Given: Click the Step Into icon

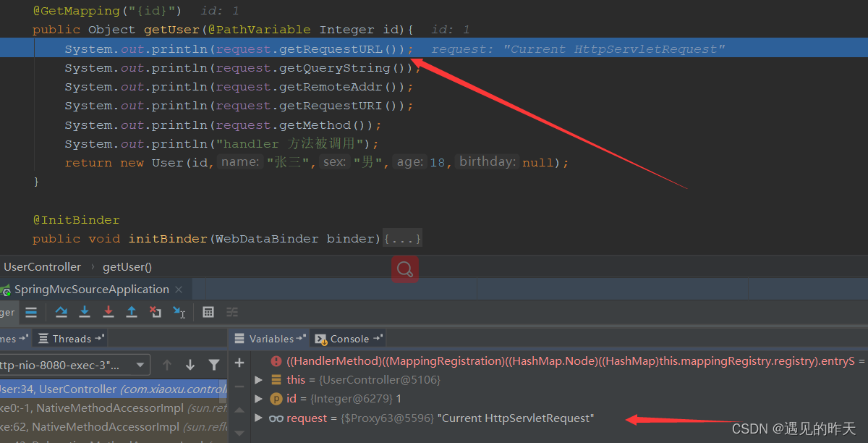Looking at the screenshot, I should click(x=85, y=312).
